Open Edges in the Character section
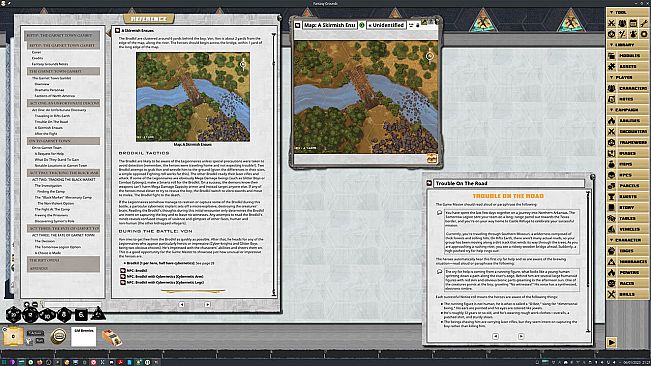 pos(627,251)
